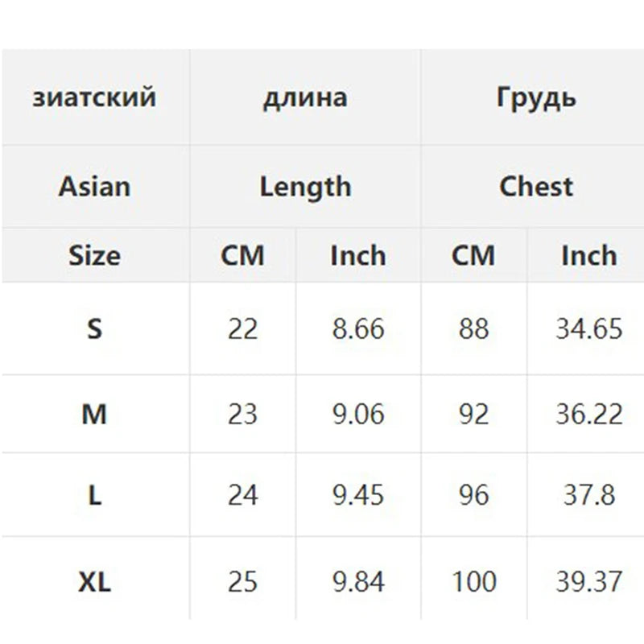Click the 9.06 length cell

click(358, 414)
